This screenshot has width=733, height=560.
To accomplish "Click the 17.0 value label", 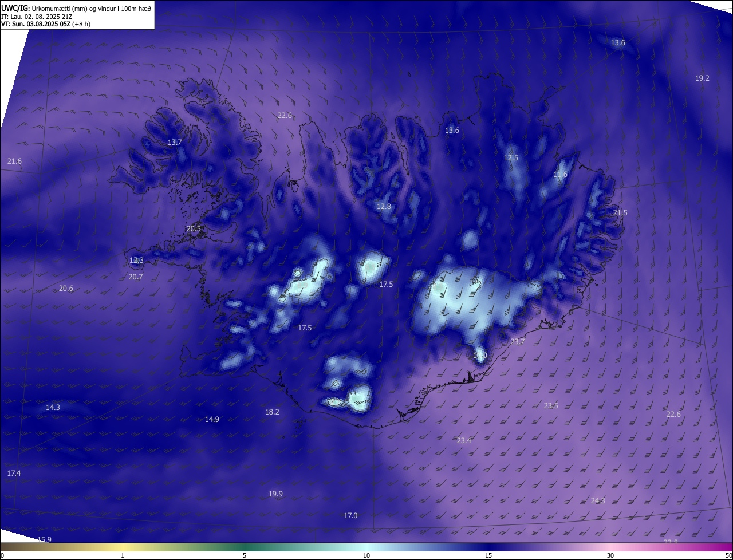I will [x=350, y=515].
